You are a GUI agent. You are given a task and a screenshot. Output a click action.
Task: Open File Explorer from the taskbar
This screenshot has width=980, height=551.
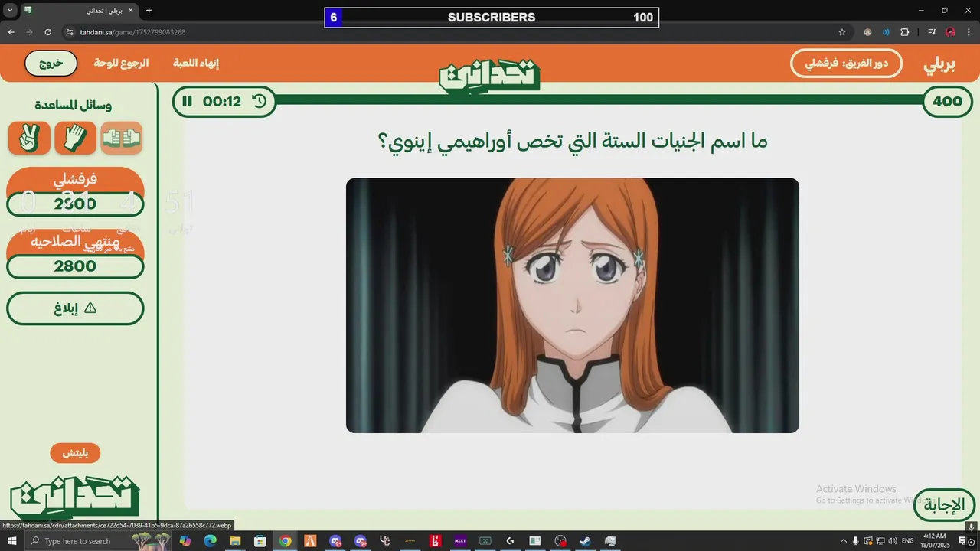point(235,541)
